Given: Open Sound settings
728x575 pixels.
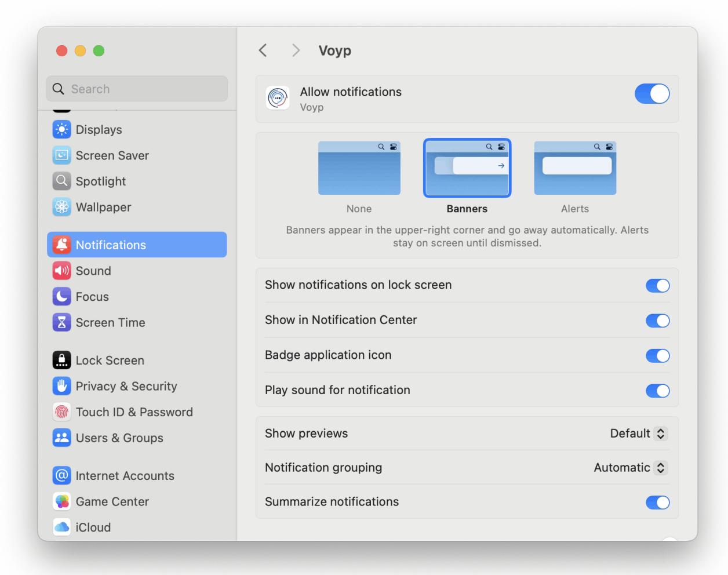Looking at the screenshot, I should tap(93, 271).
